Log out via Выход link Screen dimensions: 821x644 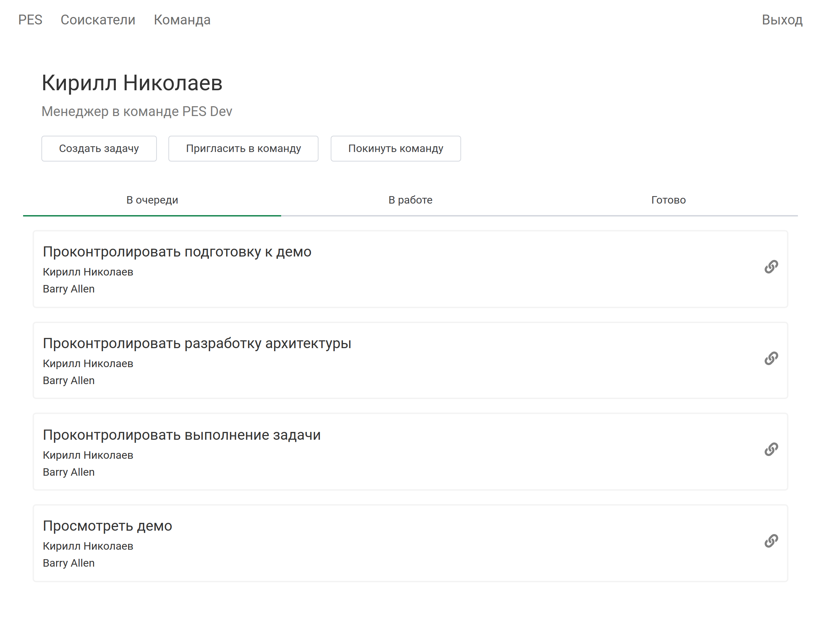[782, 20]
